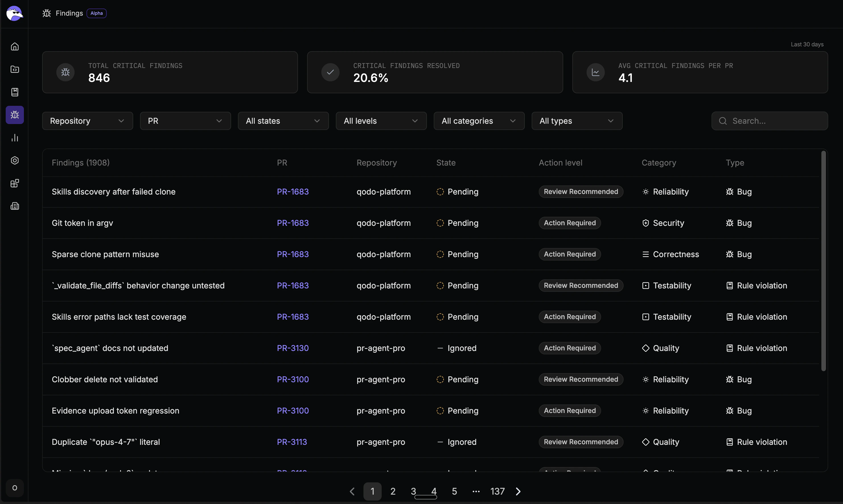The width and height of the screenshot is (843, 504).
Task: Expand the All categories dropdown
Action: coord(479,121)
